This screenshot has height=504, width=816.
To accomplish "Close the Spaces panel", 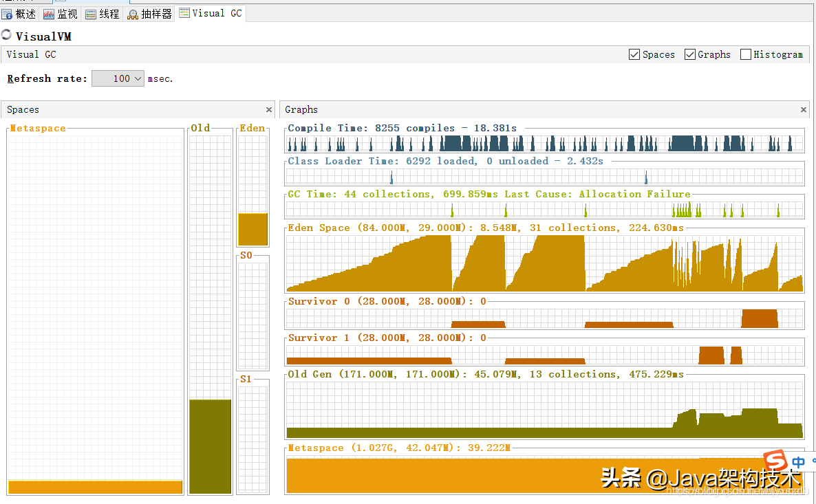I will [x=268, y=110].
